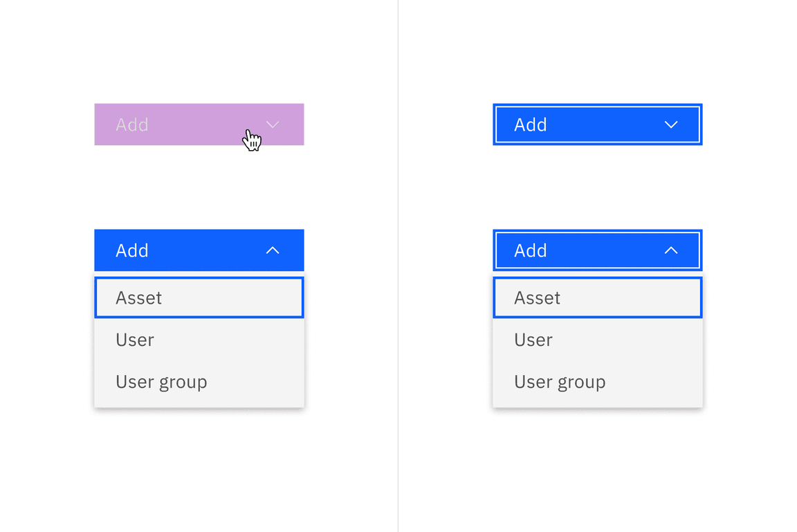Click the chevron on the disabled pink Add button
This screenshot has width=797, height=532.
coord(272,125)
